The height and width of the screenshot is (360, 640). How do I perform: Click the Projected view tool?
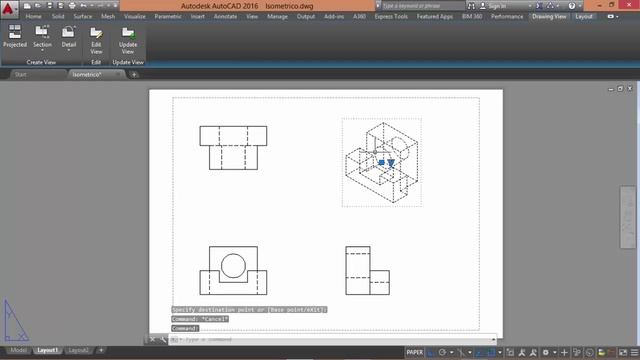click(x=15, y=36)
